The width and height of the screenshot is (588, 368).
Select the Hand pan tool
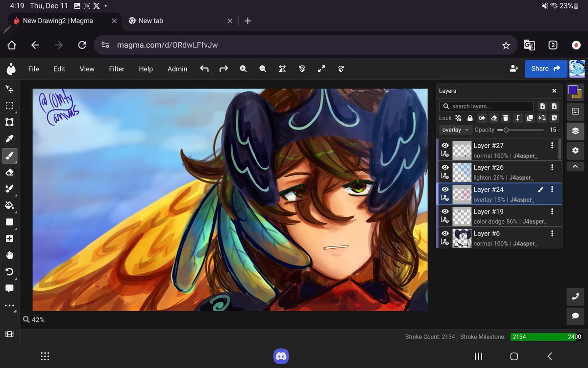[x=9, y=255]
